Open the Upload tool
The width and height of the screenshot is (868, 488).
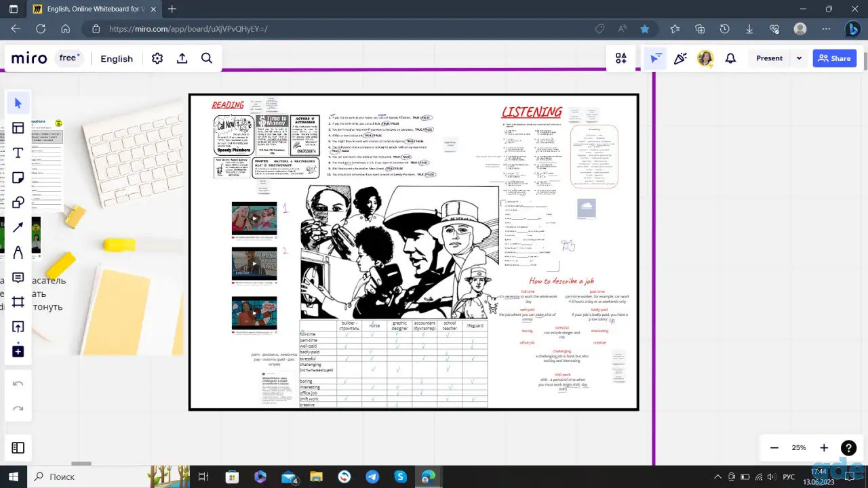(x=18, y=327)
